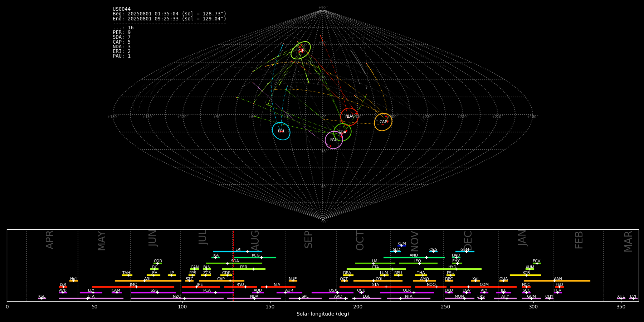644x322 pixels.
Task: Select the LEO shower bar in timeline
Action: [418, 263]
